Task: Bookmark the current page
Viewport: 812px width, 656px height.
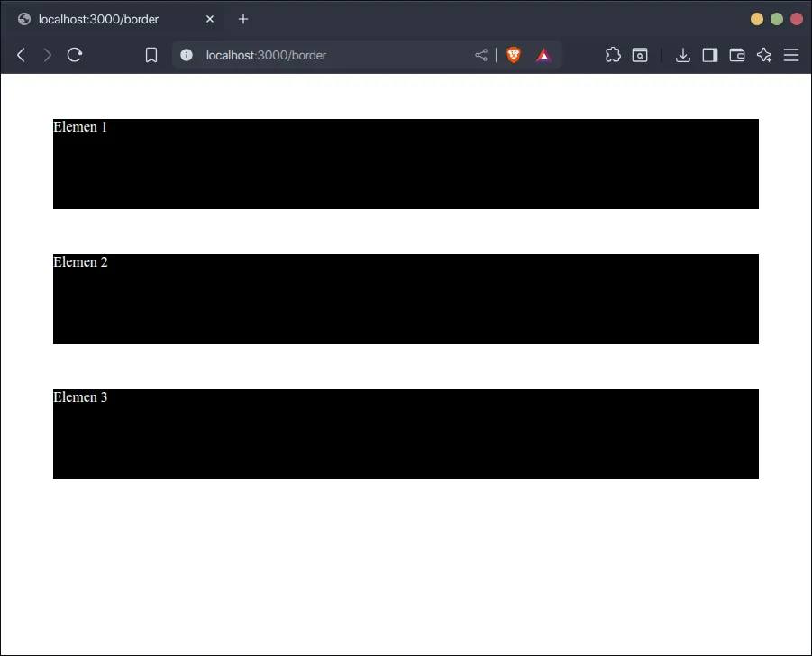Action: pyautogui.click(x=151, y=55)
